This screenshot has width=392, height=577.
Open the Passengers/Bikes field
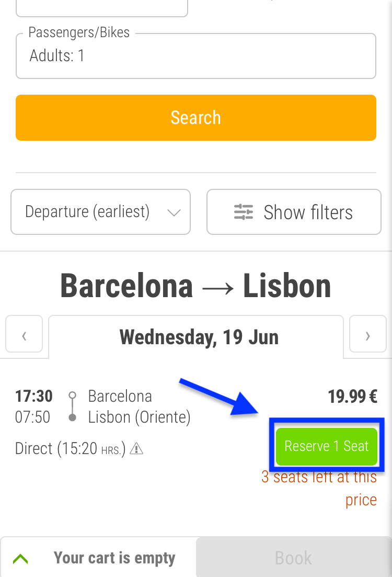pyautogui.click(x=196, y=56)
